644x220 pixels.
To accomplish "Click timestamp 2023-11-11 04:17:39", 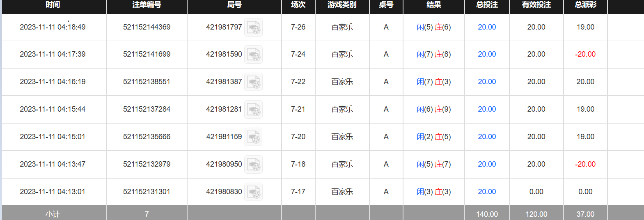I will click(53, 54).
